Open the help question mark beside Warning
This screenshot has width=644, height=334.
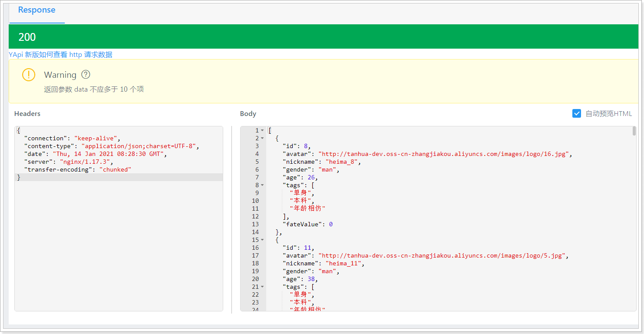click(86, 75)
